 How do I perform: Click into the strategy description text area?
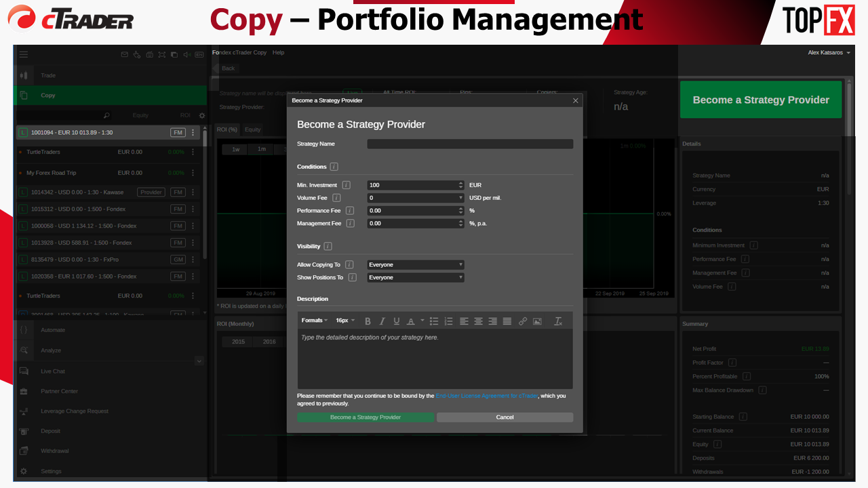tap(435, 359)
